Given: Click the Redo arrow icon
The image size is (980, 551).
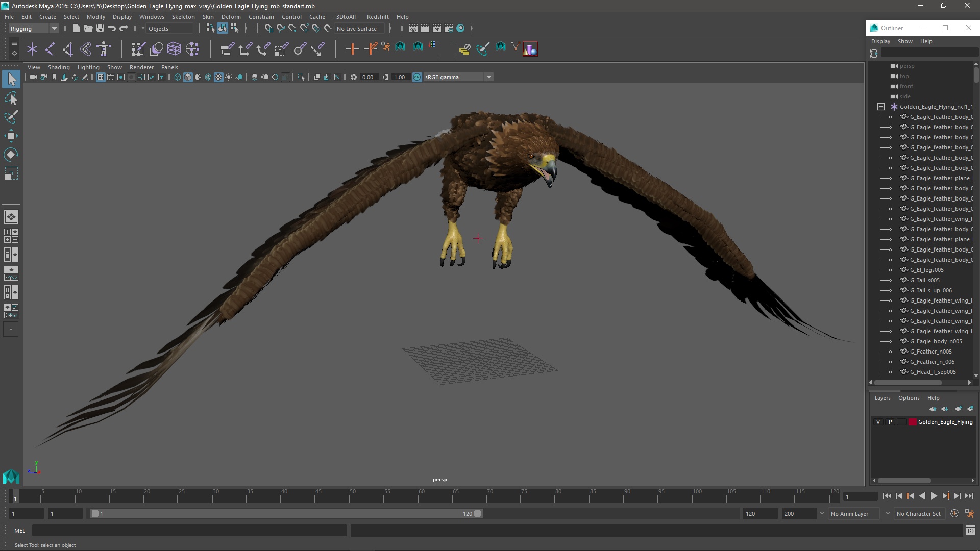Looking at the screenshot, I should (x=124, y=29).
